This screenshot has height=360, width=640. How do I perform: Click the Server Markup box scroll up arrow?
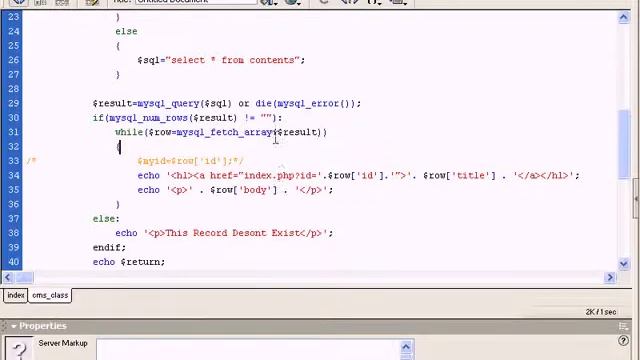pyautogui.click(x=406, y=347)
